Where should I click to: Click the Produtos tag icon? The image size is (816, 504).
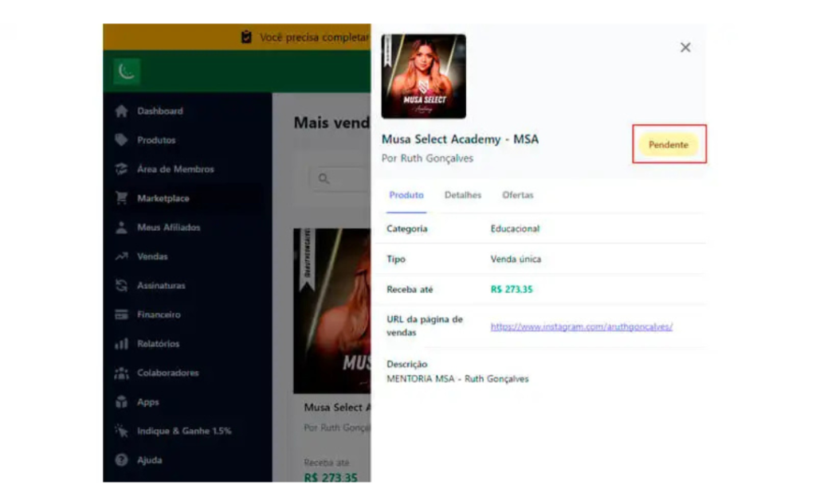point(122,140)
